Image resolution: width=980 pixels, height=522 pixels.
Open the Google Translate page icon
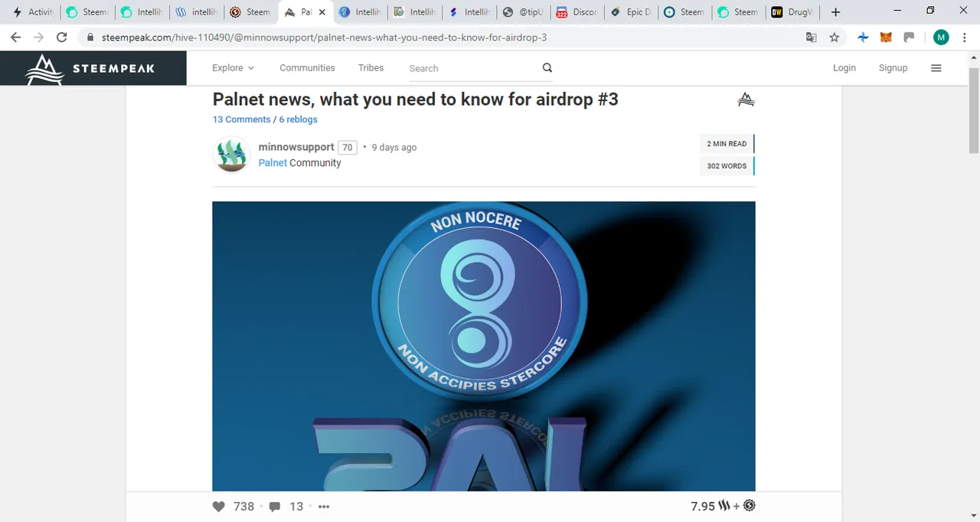tap(812, 37)
